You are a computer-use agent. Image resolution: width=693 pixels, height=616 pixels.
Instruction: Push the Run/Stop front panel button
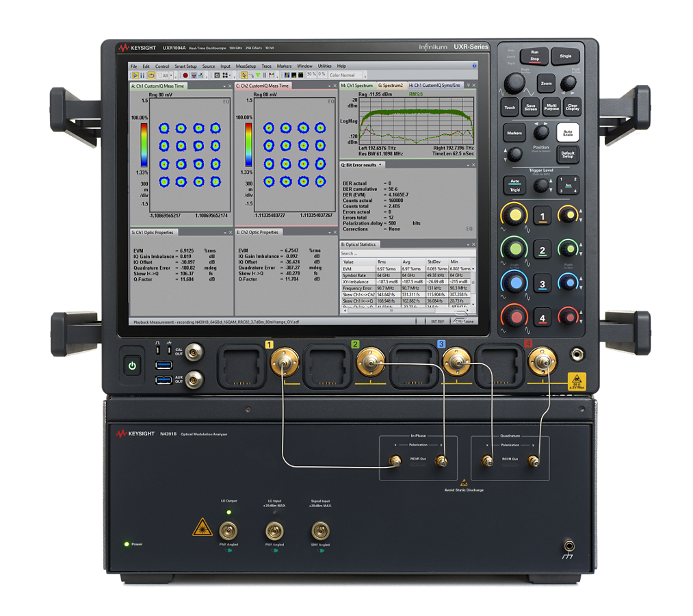pos(534,55)
